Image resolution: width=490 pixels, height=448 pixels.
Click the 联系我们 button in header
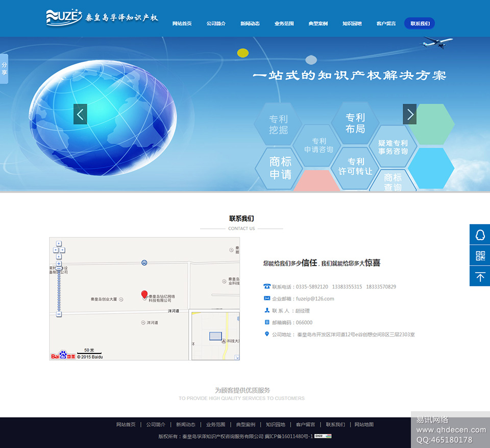[x=420, y=23]
